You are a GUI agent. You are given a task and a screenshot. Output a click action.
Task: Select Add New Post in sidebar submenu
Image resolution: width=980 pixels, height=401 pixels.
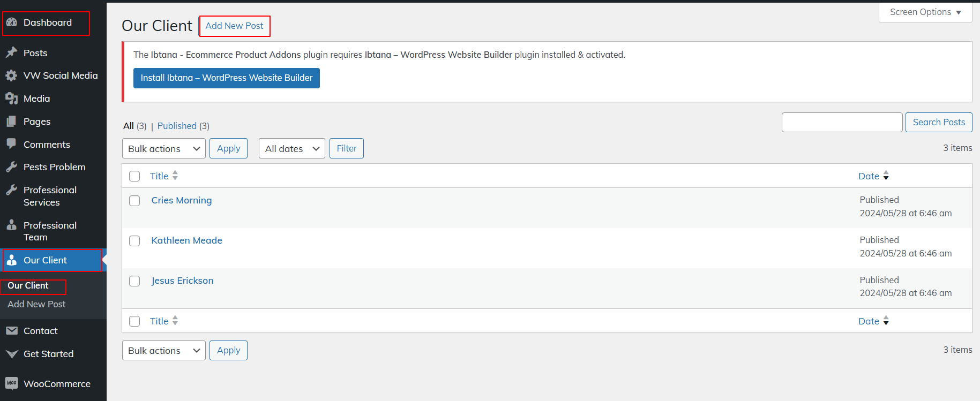pyautogui.click(x=36, y=304)
